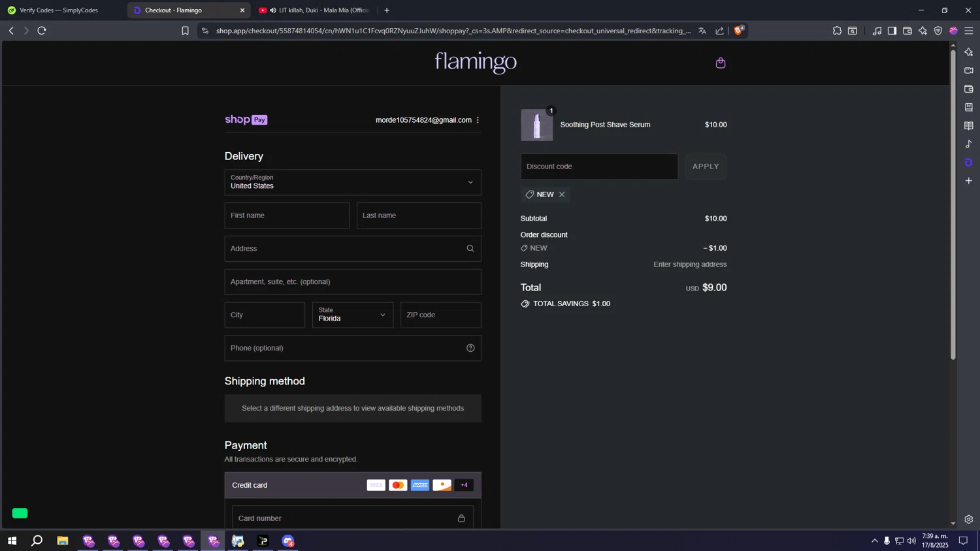Viewport: 980px width, 551px height.
Task: Click the Phone optional field
Action: click(x=353, y=348)
